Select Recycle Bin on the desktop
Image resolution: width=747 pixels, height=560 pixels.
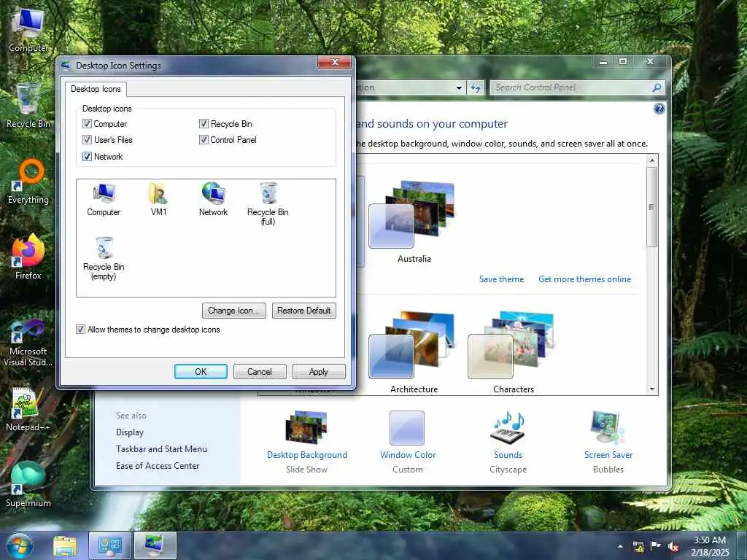click(28, 106)
